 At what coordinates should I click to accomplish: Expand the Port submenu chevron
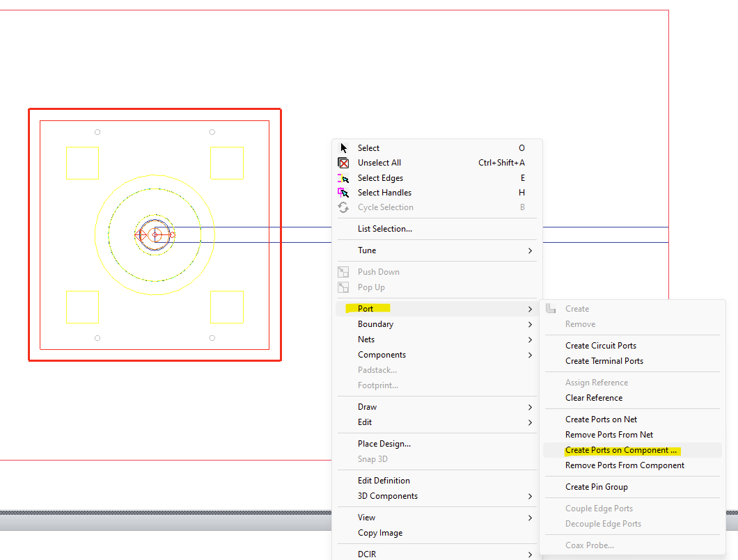tap(530, 308)
